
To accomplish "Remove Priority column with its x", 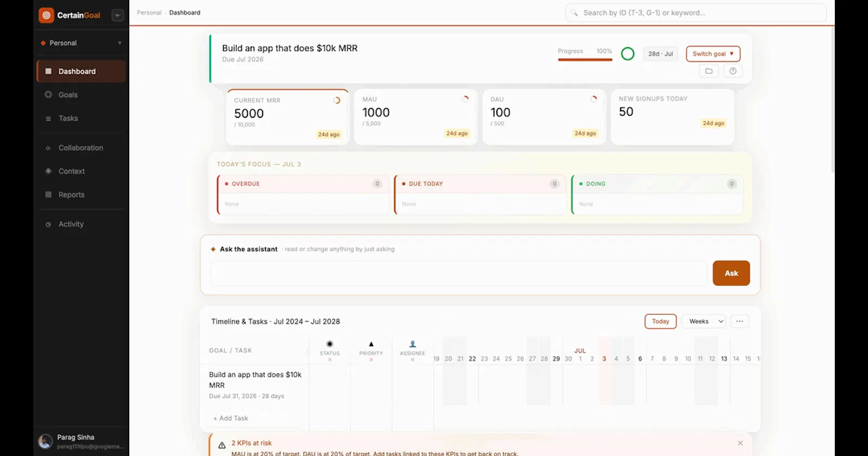I will click(371, 360).
